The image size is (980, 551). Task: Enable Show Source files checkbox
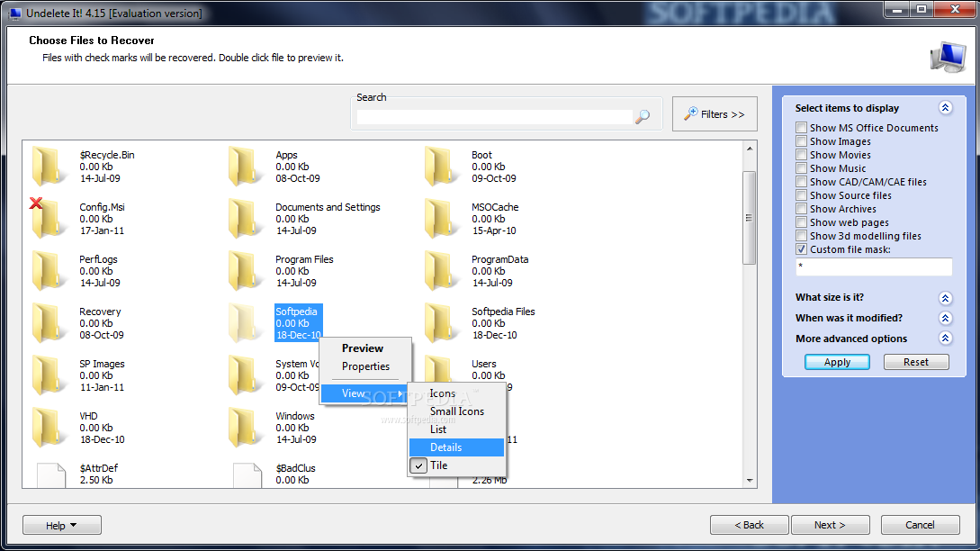point(801,195)
